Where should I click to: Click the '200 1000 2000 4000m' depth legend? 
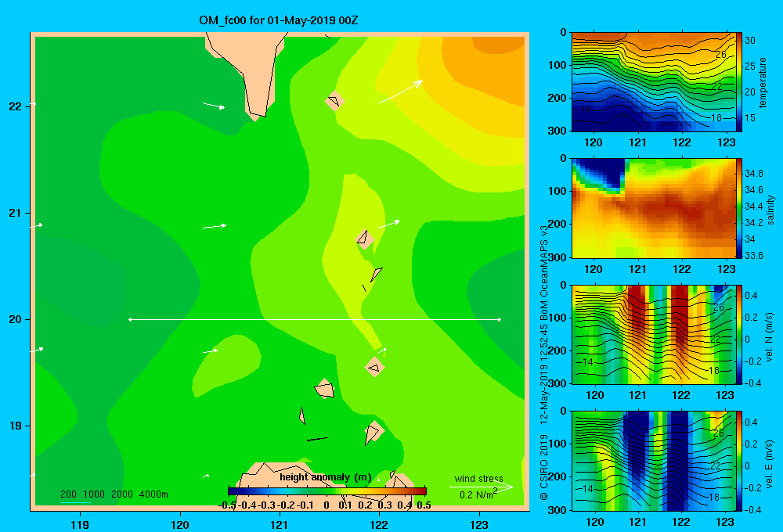pyautogui.click(x=114, y=494)
